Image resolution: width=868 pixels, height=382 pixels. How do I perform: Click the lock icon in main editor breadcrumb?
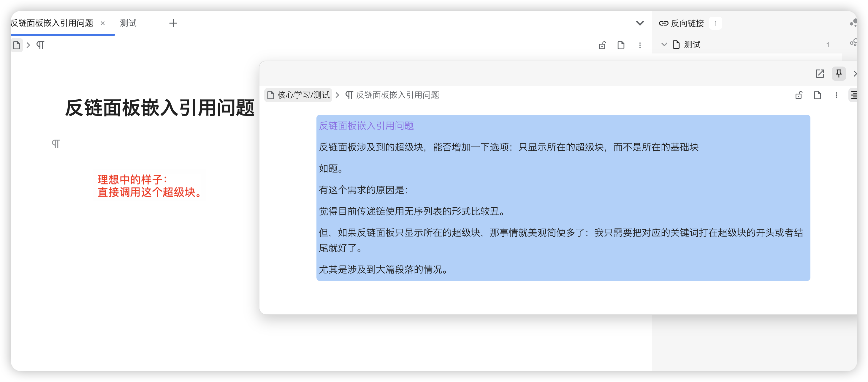coord(602,45)
